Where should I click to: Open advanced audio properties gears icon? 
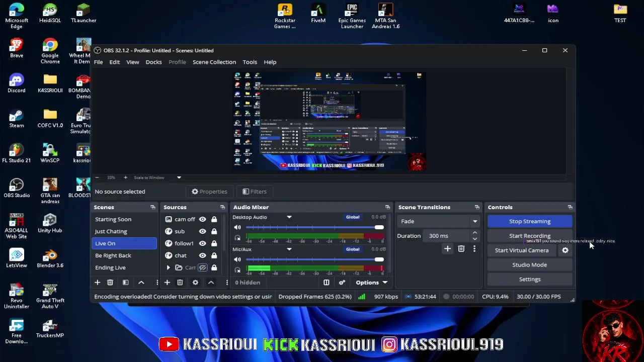pyautogui.click(x=342, y=283)
